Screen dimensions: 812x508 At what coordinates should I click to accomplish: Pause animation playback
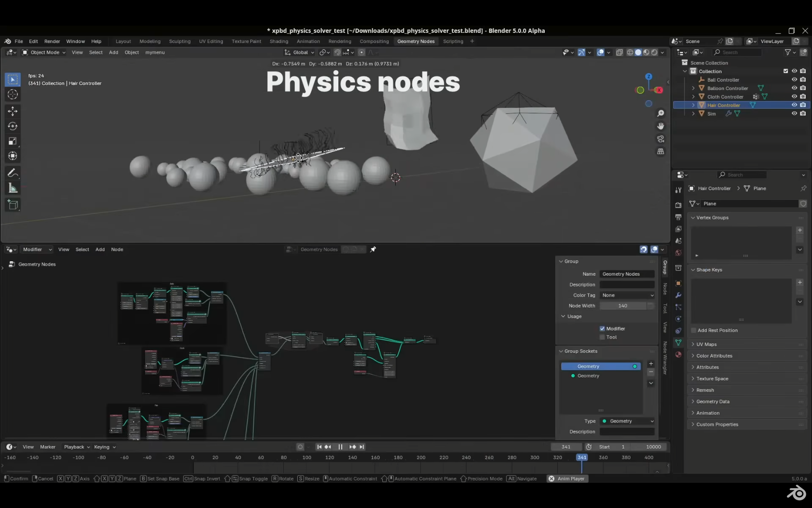[x=340, y=447]
